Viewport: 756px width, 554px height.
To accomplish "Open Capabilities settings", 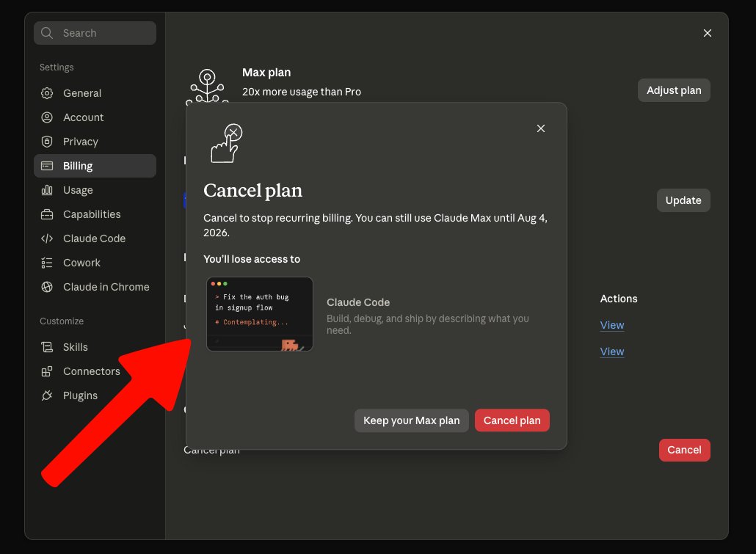I will point(95,214).
